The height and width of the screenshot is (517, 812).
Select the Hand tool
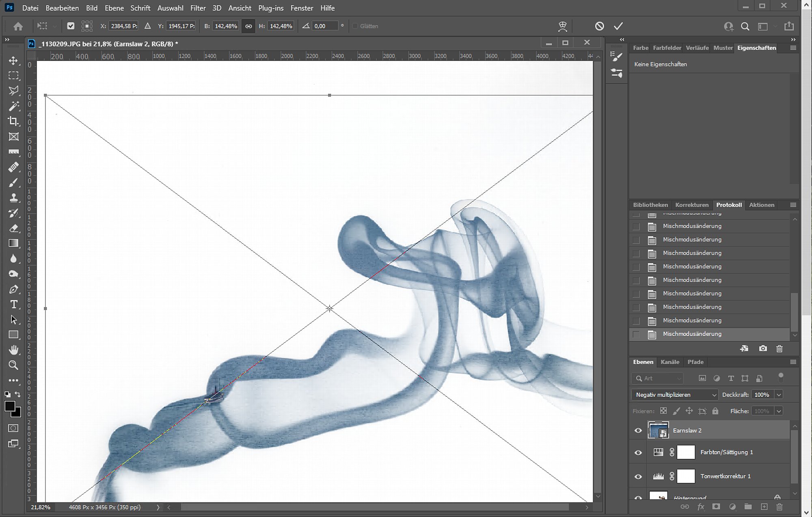(13, 350)
